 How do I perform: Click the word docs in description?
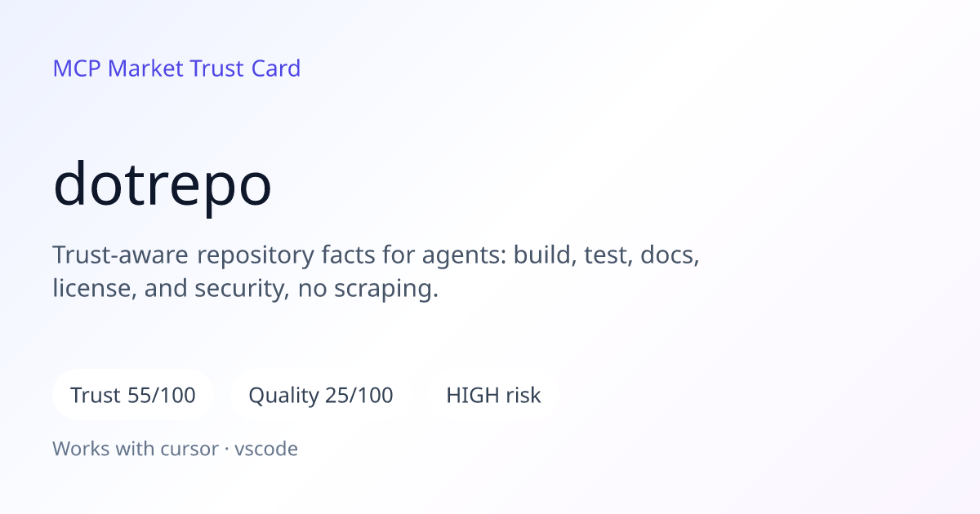(x=670, y=255)
